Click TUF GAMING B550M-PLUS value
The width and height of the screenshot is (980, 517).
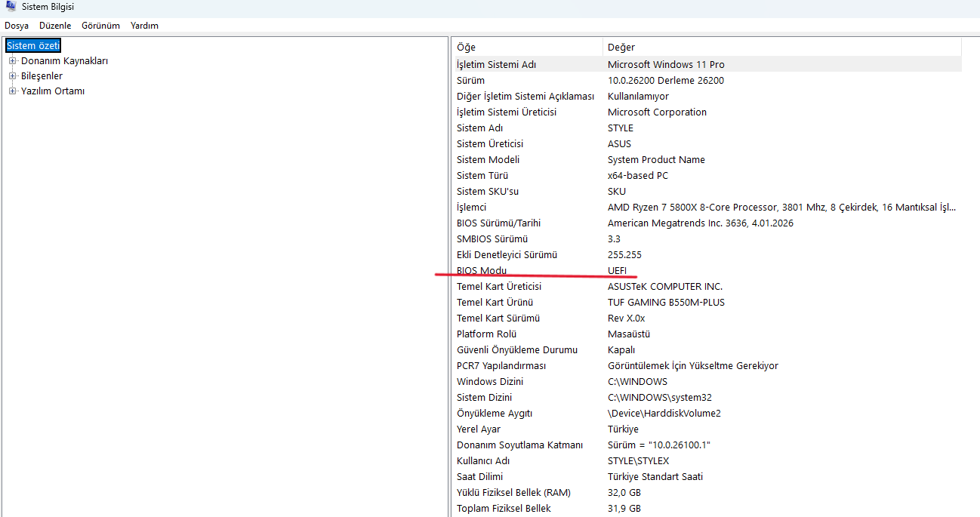666,303
